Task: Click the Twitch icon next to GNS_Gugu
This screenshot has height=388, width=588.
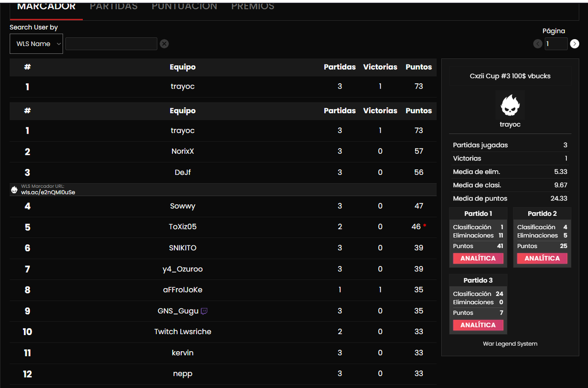Action: 204,311
